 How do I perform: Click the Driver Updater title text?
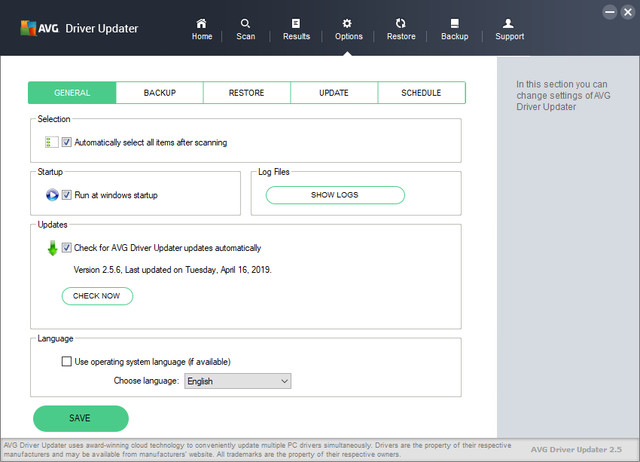[x=102, y=29]
